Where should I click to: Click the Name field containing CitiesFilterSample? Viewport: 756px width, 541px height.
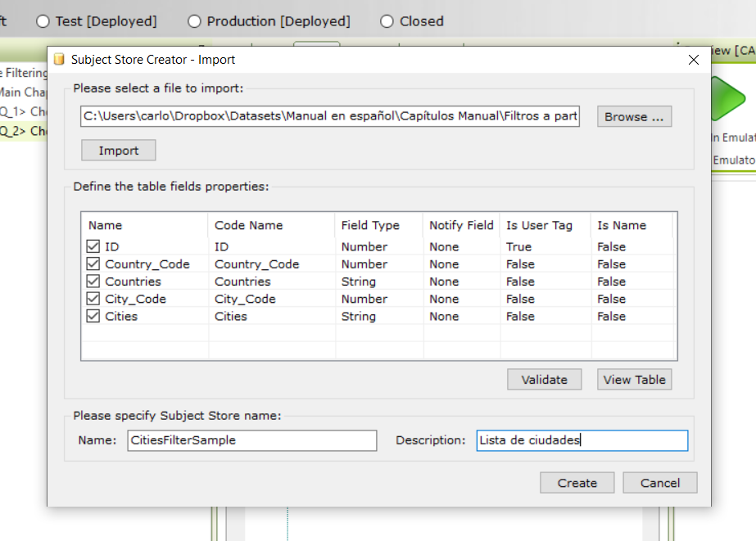point(252,440)
